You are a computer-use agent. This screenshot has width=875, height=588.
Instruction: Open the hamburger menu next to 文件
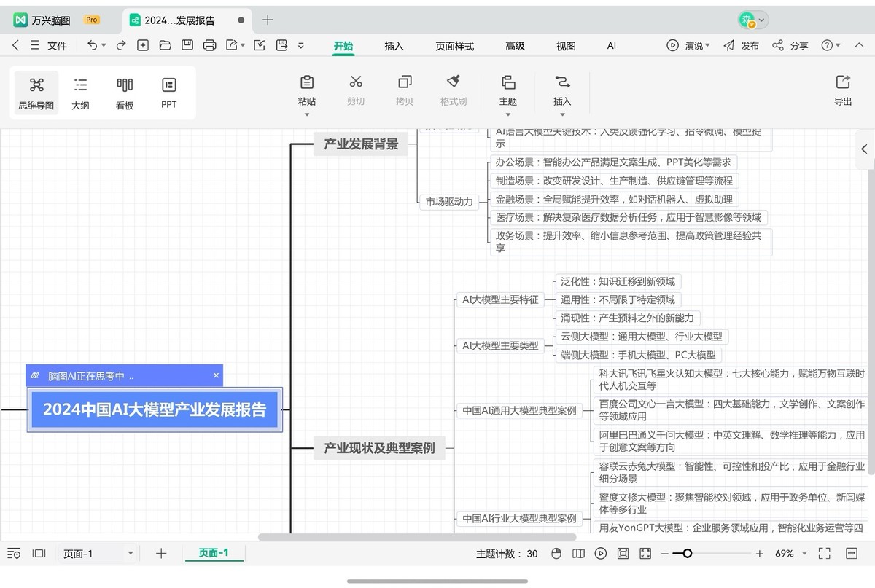pos(34,45)
